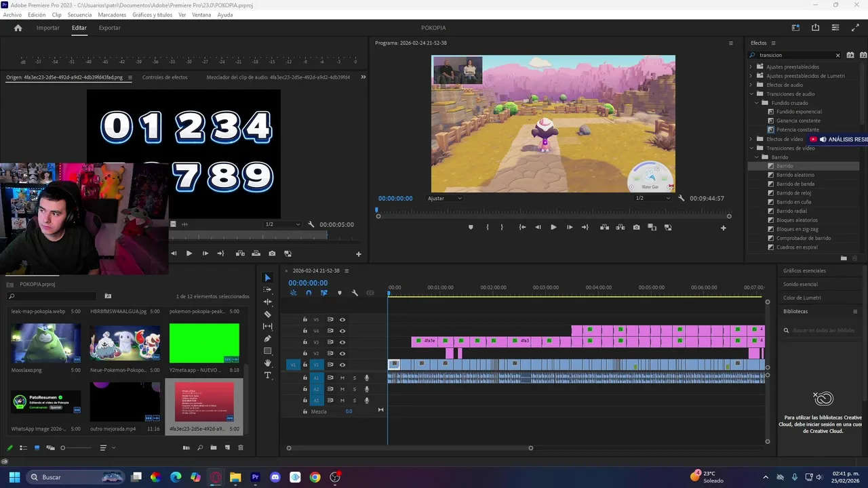This screenshot has width=868, height=488.
Task: Switch to Controles de efectos tab
Action: 165,77
